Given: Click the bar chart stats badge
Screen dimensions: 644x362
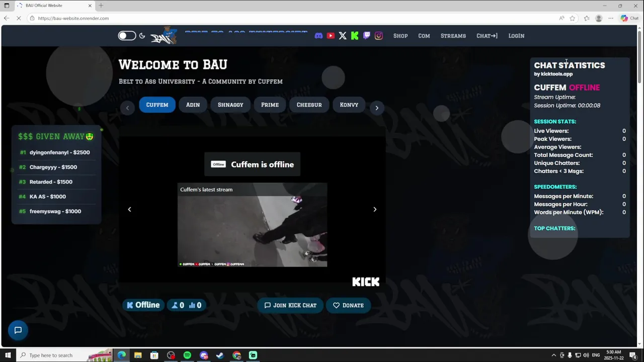Looking at the screenshot, I should coord(195,305).
